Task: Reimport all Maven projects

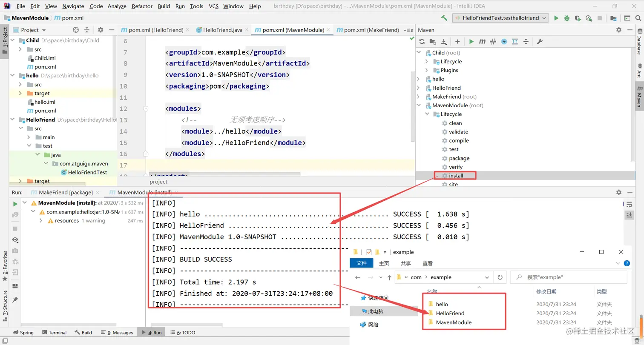Action: point(422,42)
